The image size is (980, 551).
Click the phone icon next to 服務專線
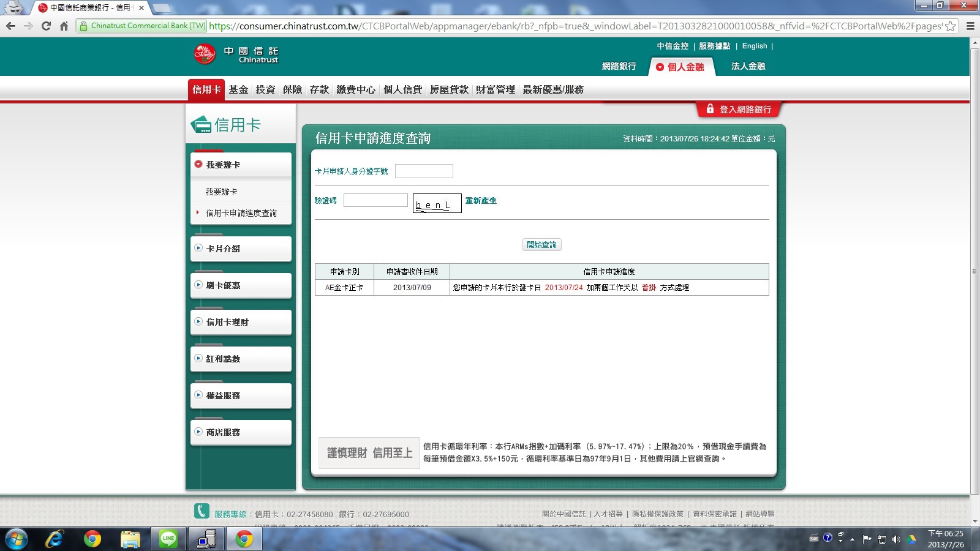point(202,511)
